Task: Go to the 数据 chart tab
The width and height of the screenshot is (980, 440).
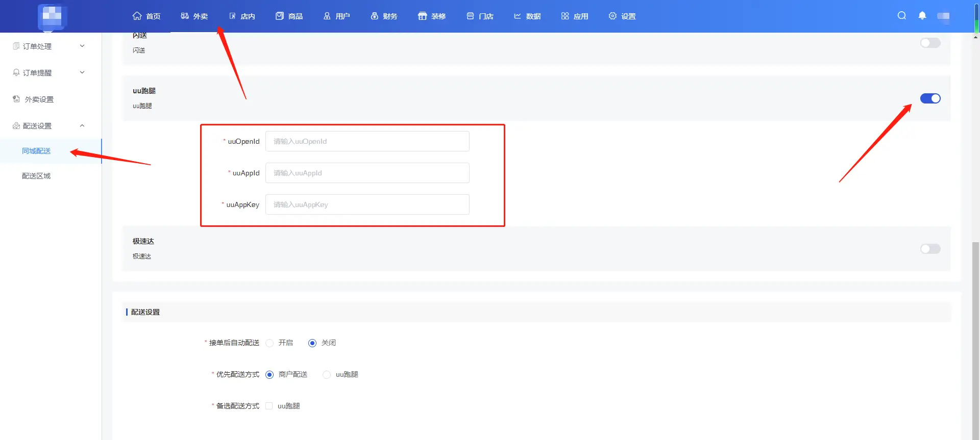Action: tap(527, 16)
